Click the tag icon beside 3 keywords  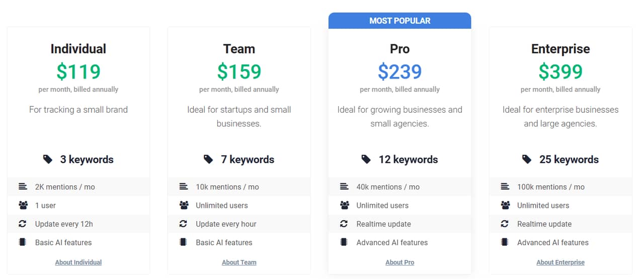point(48,160)
